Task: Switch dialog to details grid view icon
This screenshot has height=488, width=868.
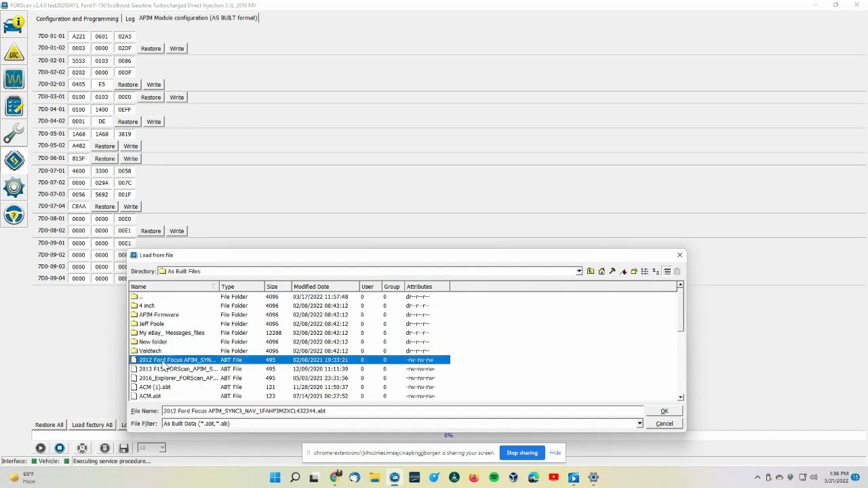Action: [x=667, y=271]
